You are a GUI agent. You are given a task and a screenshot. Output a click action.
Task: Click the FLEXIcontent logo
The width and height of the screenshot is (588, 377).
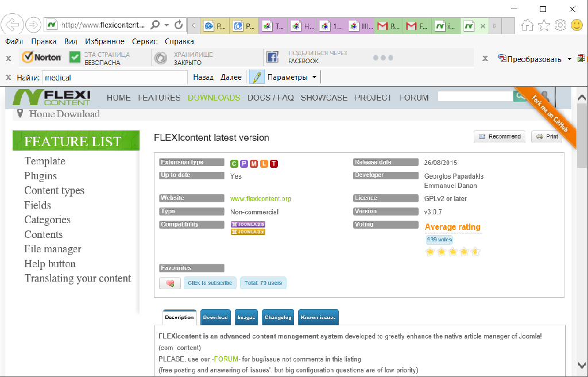point(52,97)
